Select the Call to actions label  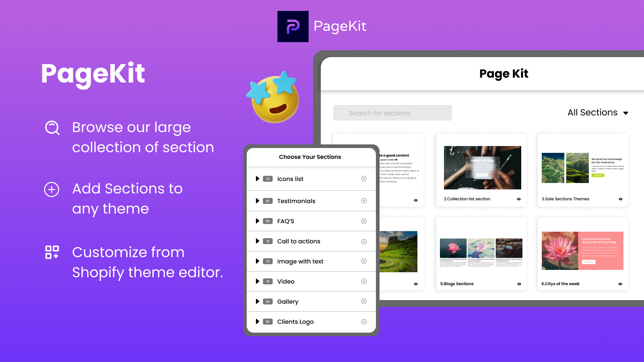coord(299,241)
